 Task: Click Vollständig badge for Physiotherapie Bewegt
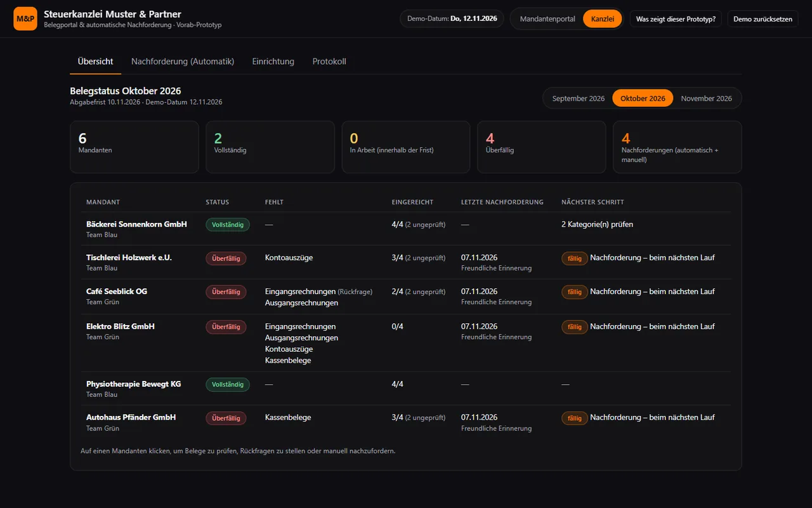(228, 385)
